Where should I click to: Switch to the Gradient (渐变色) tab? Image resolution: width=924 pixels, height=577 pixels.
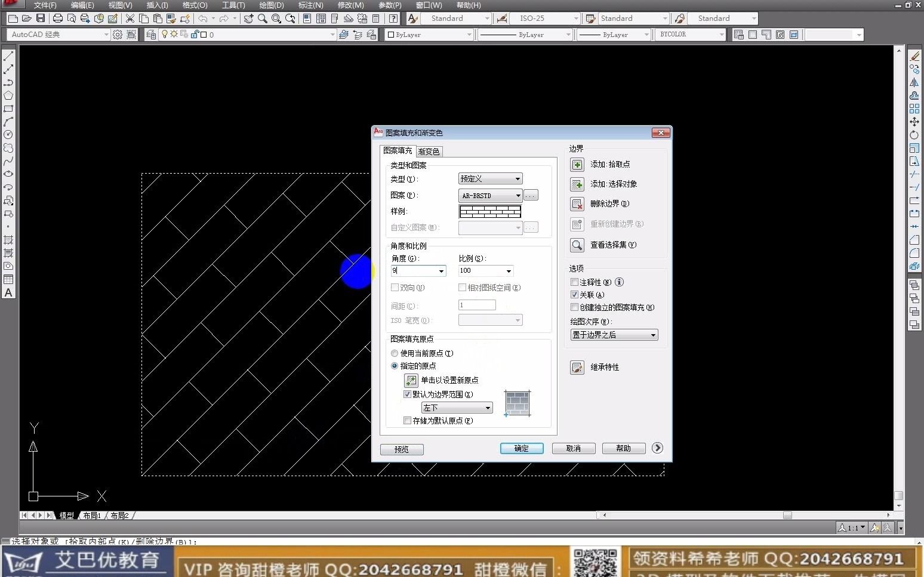tap(429, 152)
